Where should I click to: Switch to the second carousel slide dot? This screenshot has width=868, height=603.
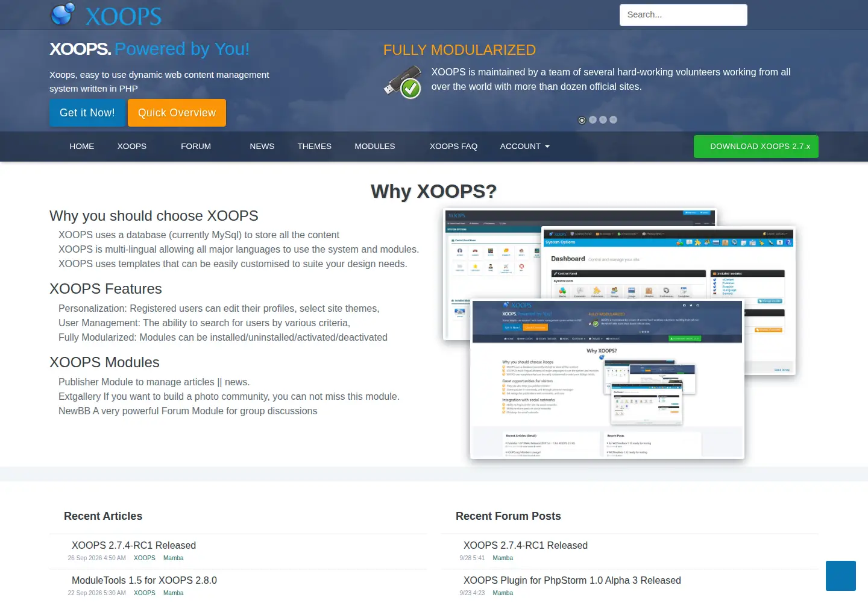[x=593, y=120]
